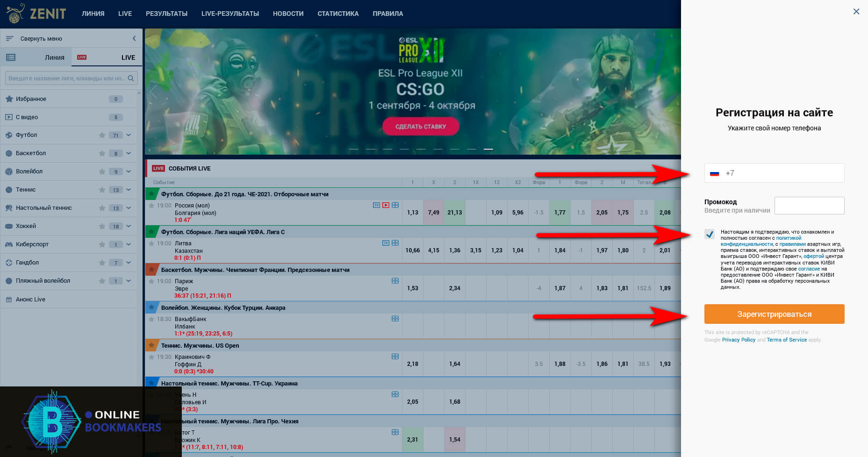Click the Сделать ставку banner button
The width and height of the screenshot is (868, 457).
click(x=421, y=126)
